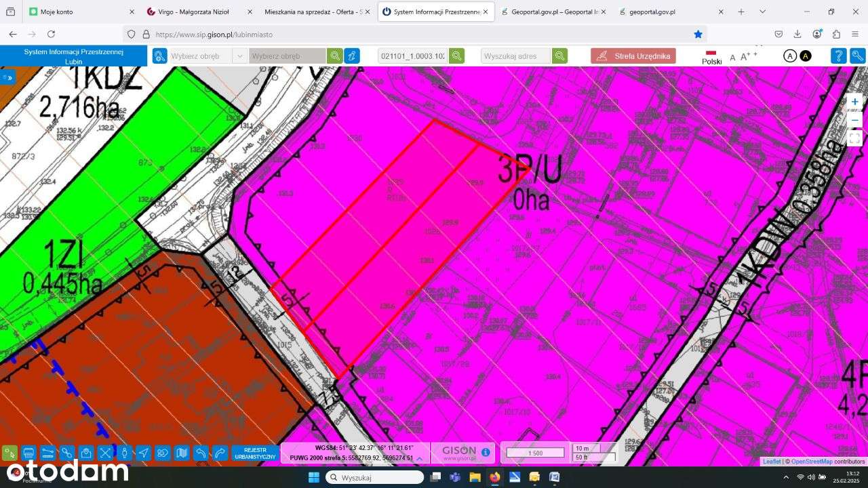
Task: Open the Firefox extensions icon
Action: pyautogui.click(x=836, y=34)
